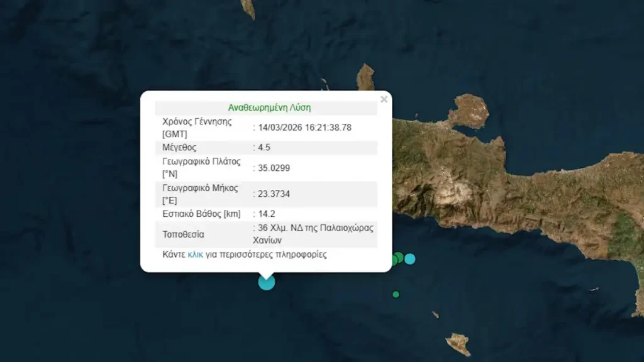This screenshot has width=644, height=362.
Task: Close the Αναθεωρημένη Λύση popup
Action: tap(385, 99)
